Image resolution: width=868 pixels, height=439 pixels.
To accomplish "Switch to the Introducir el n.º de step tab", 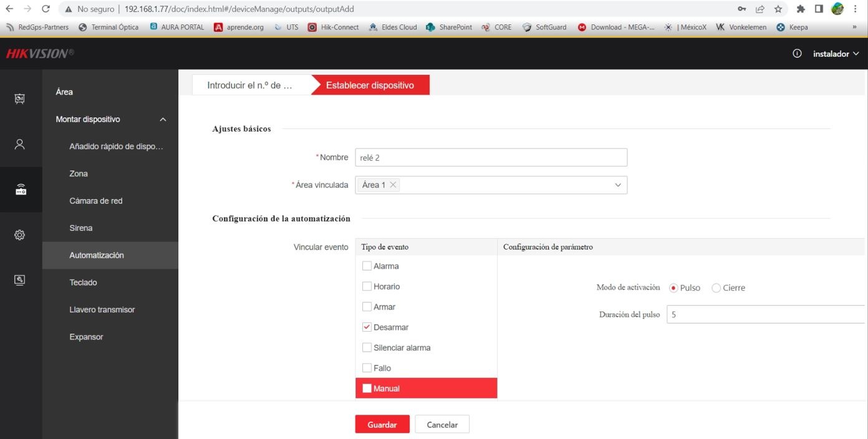I will tap(249, 85).
